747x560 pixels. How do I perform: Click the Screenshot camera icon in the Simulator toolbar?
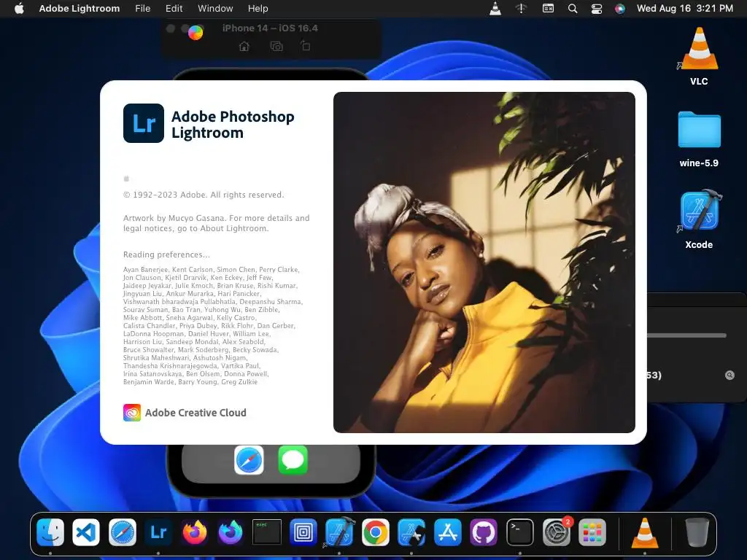276,46
